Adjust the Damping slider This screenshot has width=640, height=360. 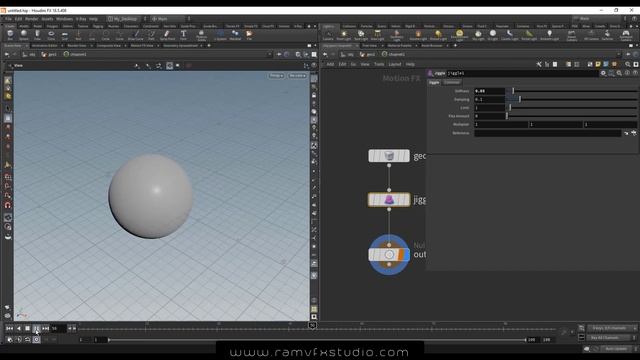coord(571,99)
